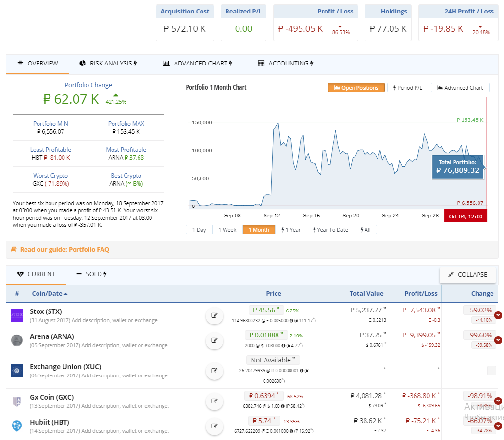The height and width of the screenshot is (440, 504).
Task: Collapse the holdings table
Action: [467, 274]
